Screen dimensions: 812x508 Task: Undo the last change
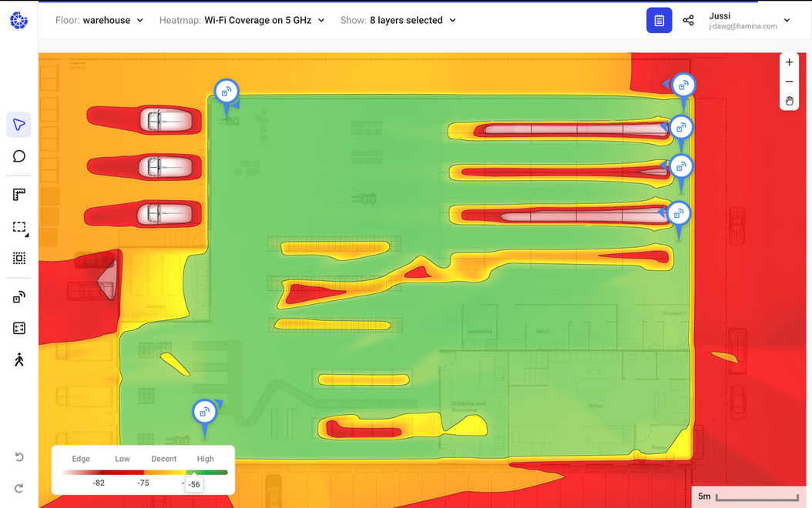(18, 456)
